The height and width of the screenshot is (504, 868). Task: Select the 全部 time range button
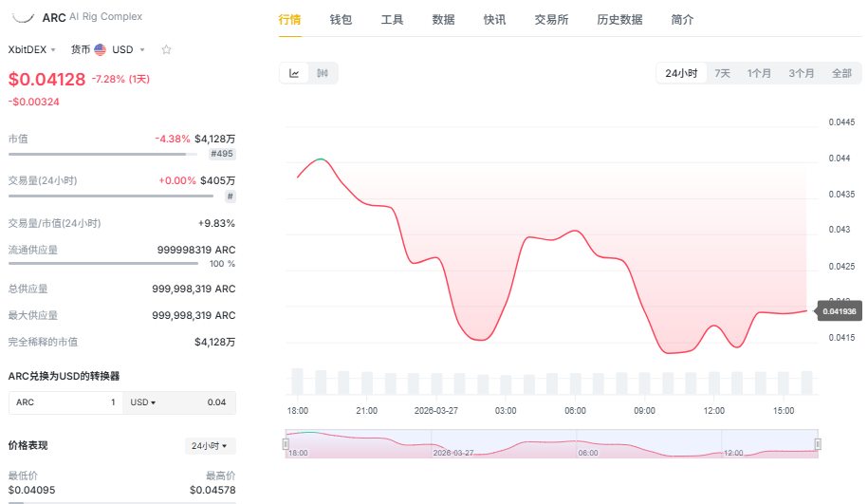tap(841, 73)
